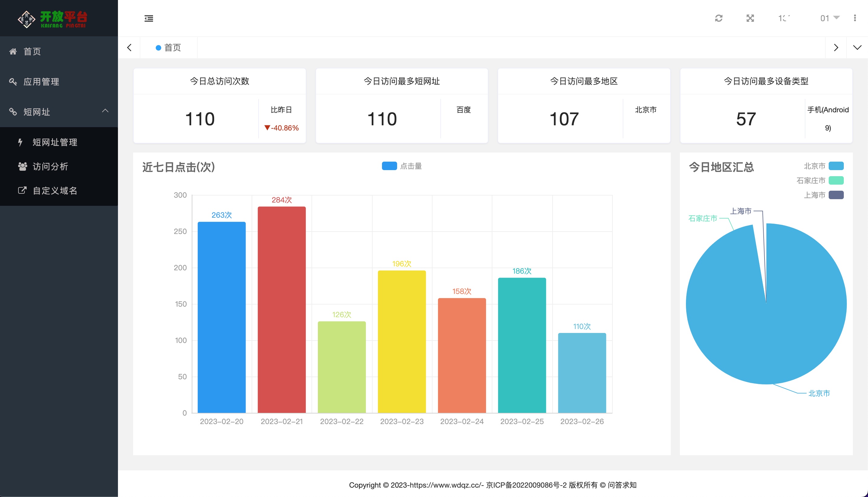Viewport: 868px width, 497px height.
Task: Click the fullscreen expand icon
Action: tap(750, 18)
